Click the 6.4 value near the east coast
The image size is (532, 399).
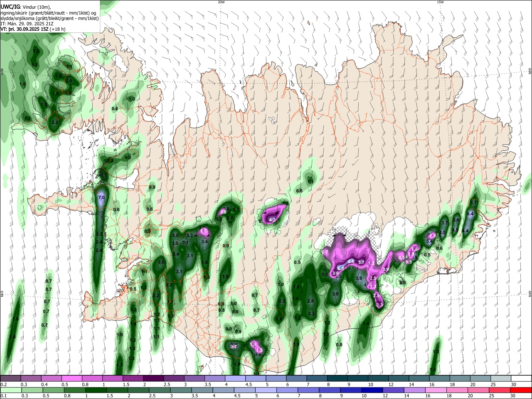click(x=470, y=214)
